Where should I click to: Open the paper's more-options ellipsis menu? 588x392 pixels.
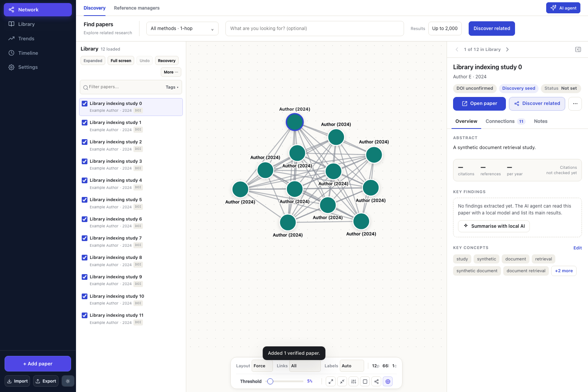coord(575,103)
